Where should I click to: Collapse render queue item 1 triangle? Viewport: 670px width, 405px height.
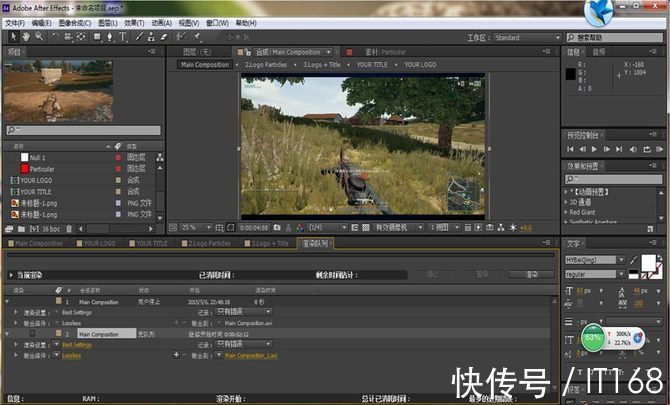(7, 302)
